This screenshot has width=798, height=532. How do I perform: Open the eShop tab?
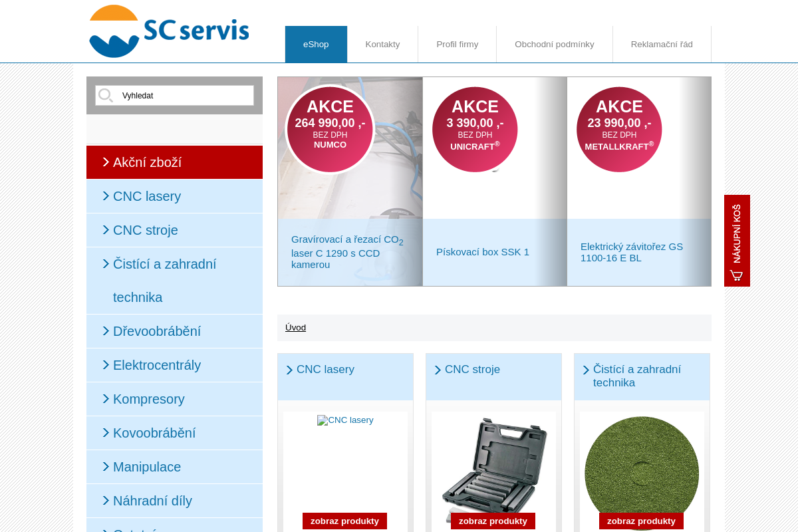point(316,45)
